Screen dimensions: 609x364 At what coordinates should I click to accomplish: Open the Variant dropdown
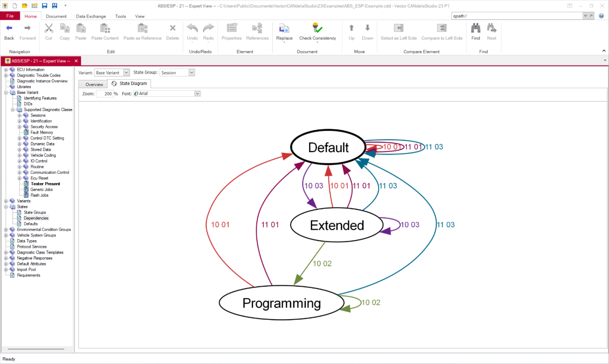click(x=126, y=72)
